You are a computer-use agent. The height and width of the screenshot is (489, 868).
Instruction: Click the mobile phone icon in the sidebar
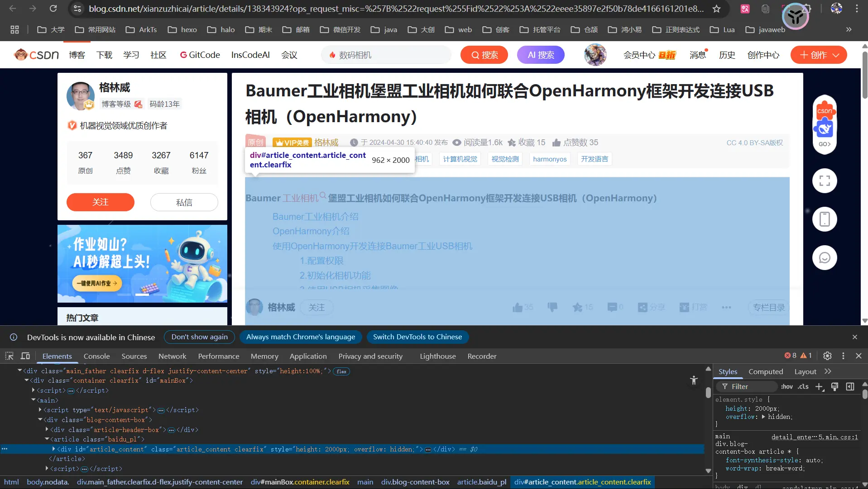tap(825, 219)
